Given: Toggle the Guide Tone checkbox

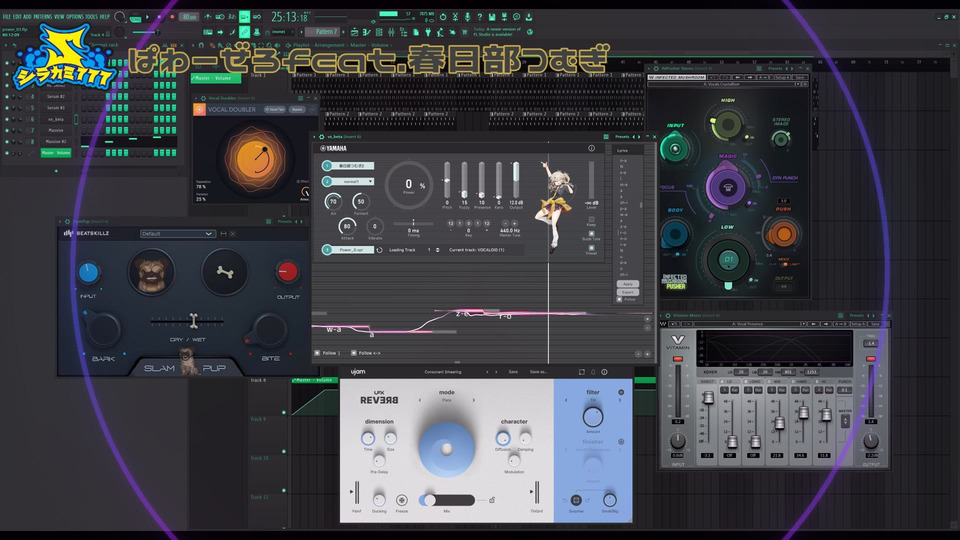Looking at the screenshot, I should 591,233.
